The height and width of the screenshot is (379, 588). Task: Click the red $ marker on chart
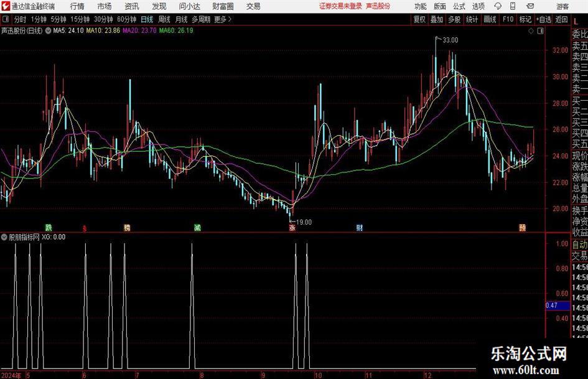coord(85,228)
